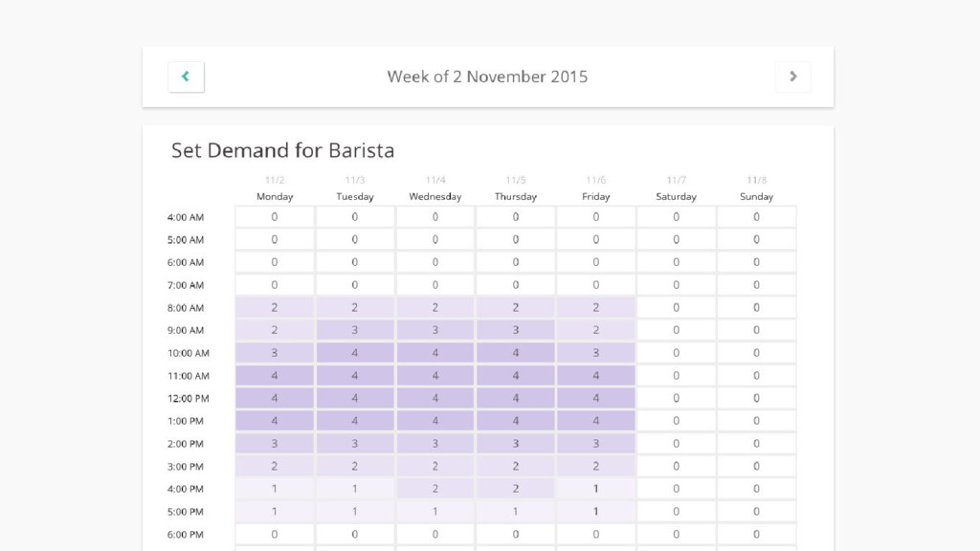
Task: Edit Thursday 2:00 PM demand cell
Action: point(516,444)
